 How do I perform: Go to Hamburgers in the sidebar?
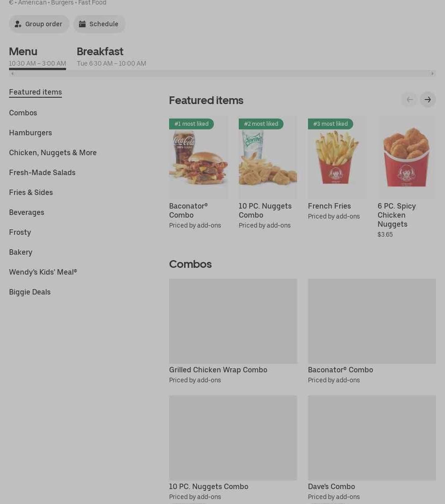point(30,133)
